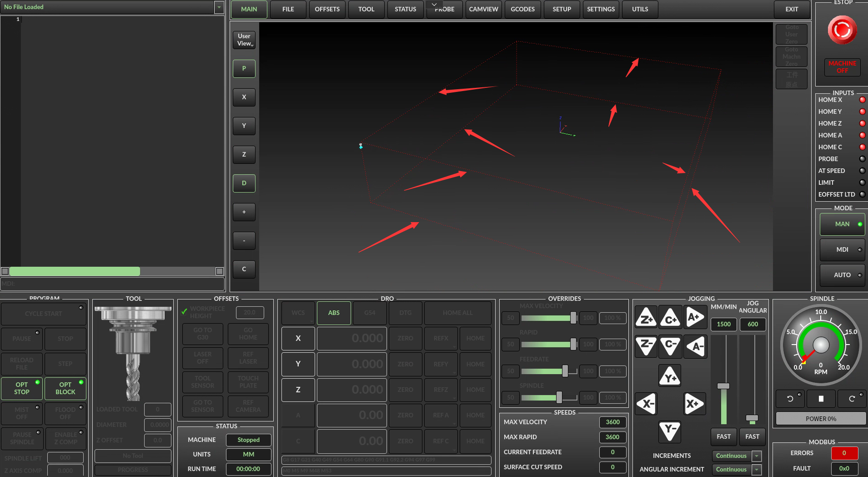The width and height of the screenshot is (868, 477).
Task: Click the EXIT button
Action: (792, 9)
